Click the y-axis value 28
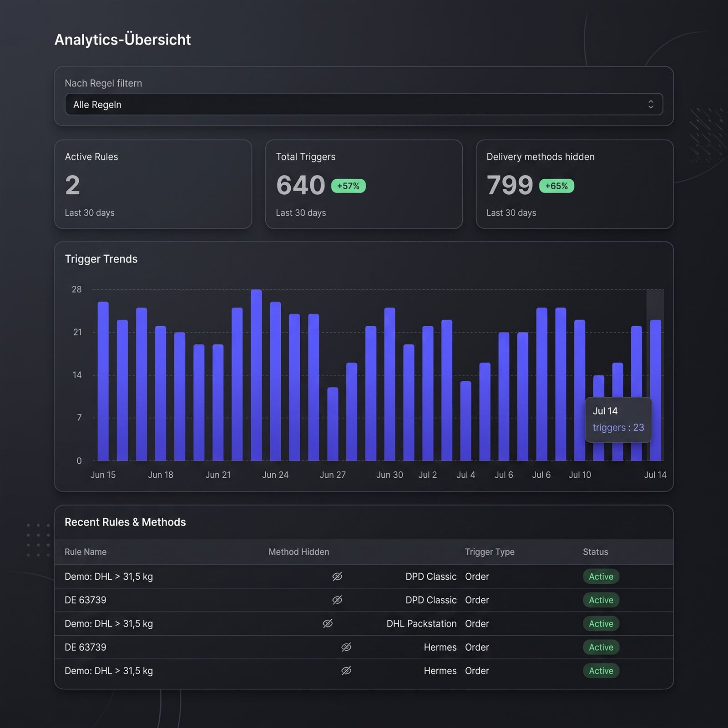 [x=76, y=289]
